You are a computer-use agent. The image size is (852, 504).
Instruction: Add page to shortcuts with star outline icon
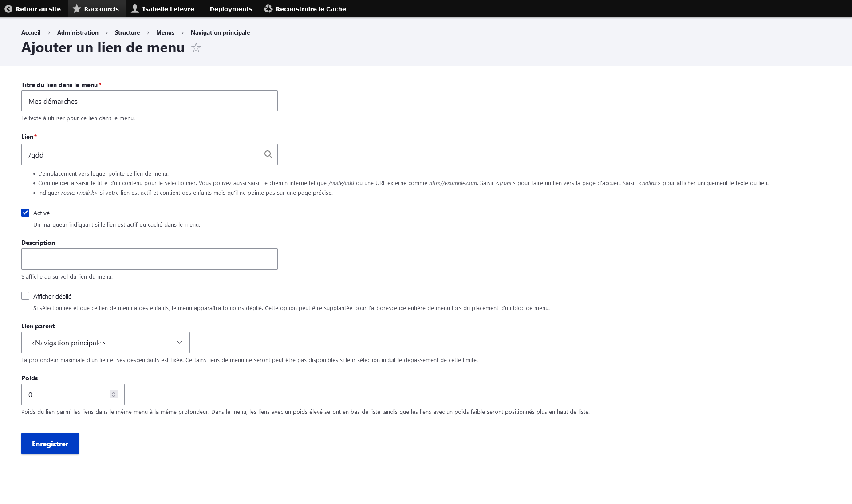coord(196,48)
